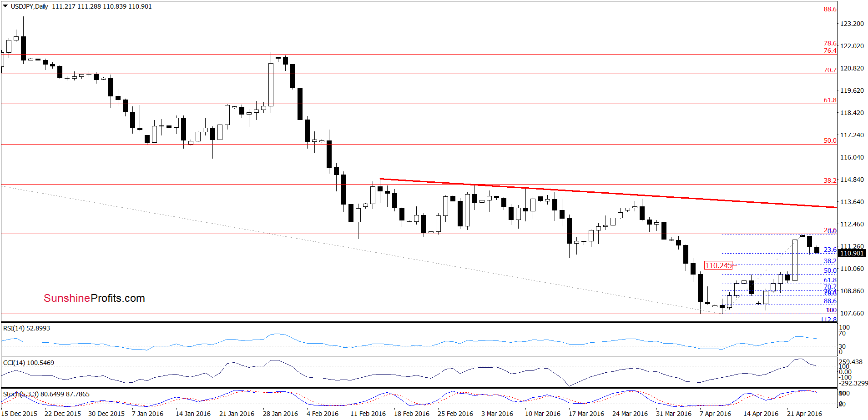Click the 107.660 price axis label
Screen dimensions: 868x420
click(x=852, y=313)
